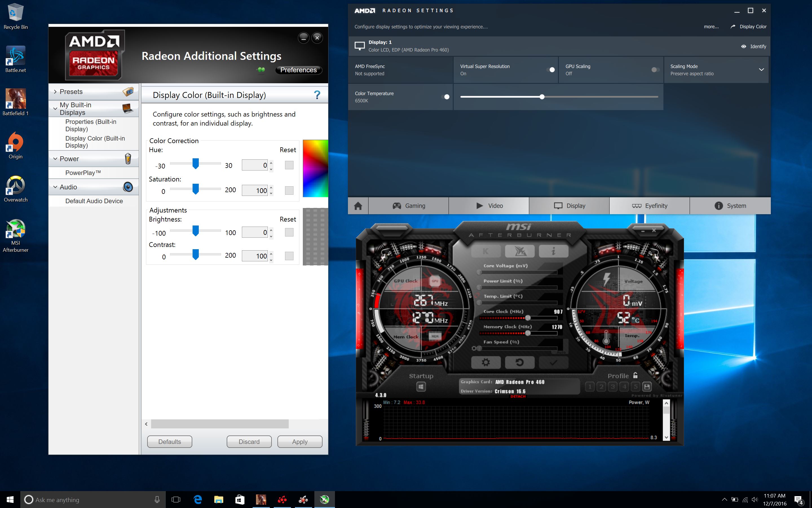Open help for Display Color page
This screenshot has height=508, width=812.
[317, 95]
